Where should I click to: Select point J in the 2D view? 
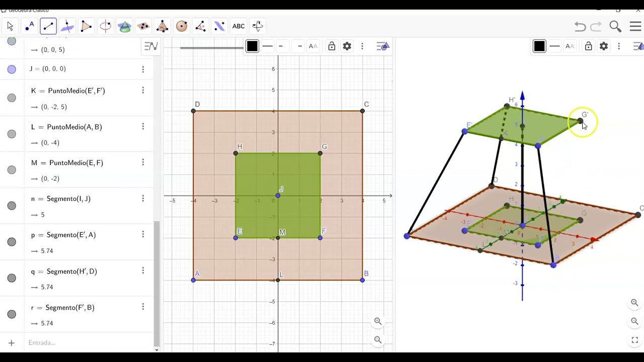tap(278, 196)
